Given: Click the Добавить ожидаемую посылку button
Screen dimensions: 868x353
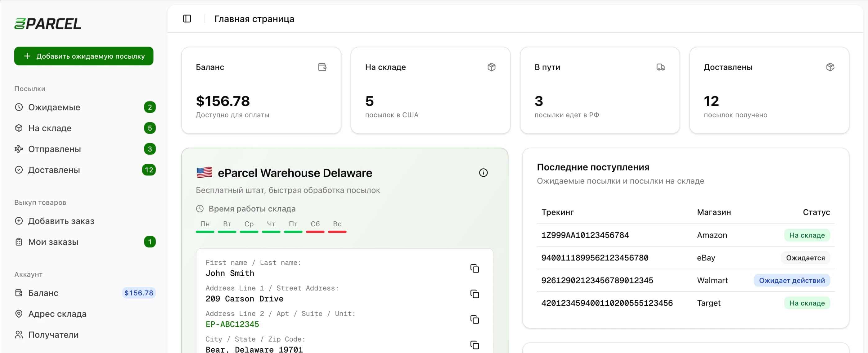Looking at the screenshot, I should (x=83, y=56).
